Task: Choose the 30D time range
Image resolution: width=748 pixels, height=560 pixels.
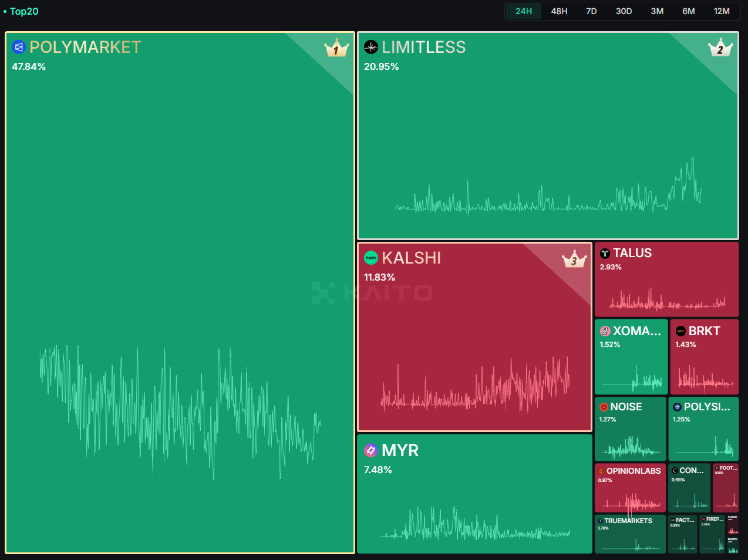Action: [624, 11]
